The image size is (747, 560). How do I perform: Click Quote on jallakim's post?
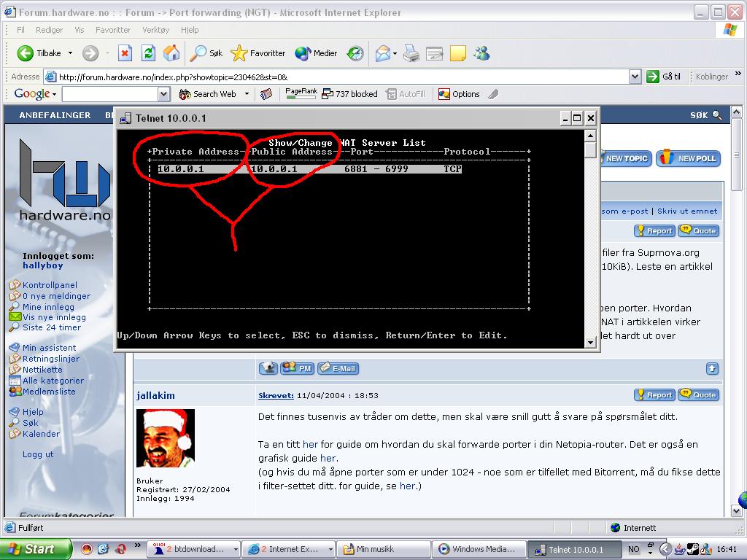click(698, 394)
